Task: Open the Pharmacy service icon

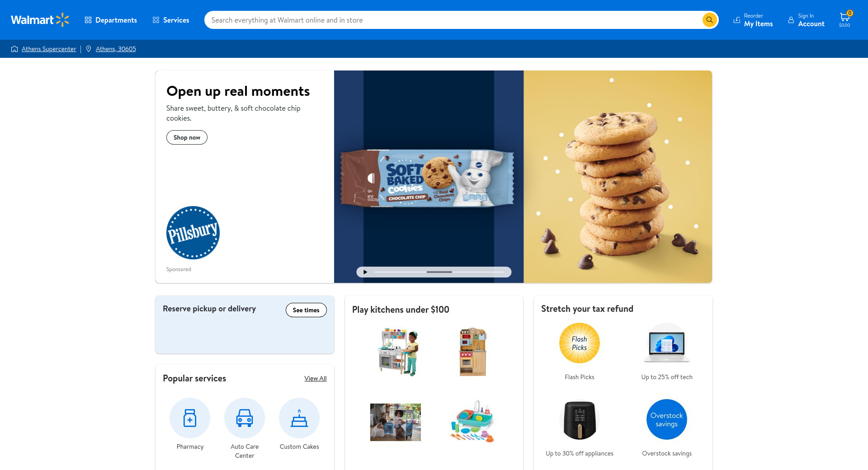Action: (x=190, y=418)
